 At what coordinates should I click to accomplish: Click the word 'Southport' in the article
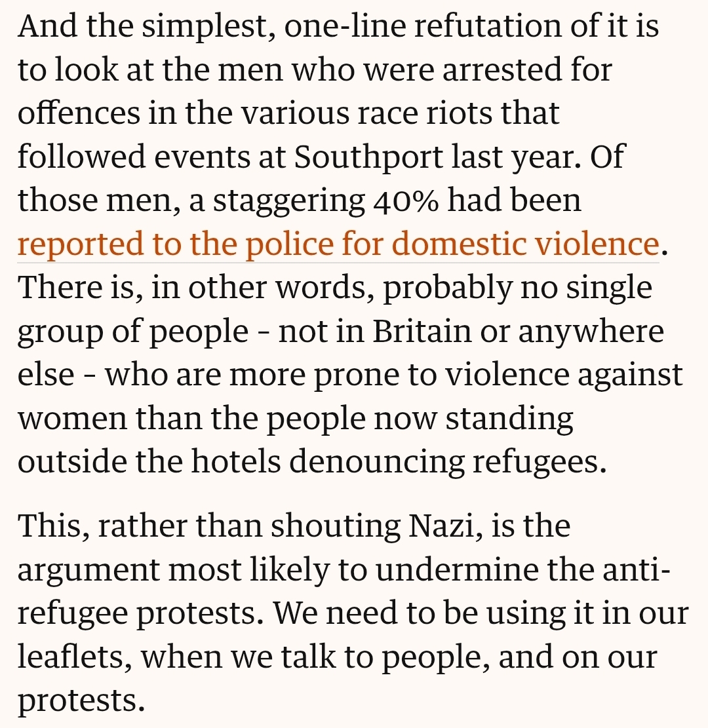pos(368,157)
